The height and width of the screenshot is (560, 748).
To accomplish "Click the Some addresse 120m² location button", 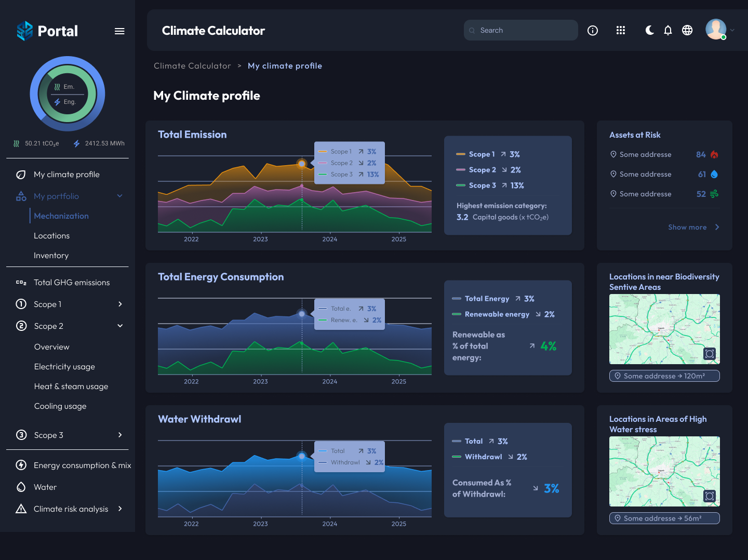I will tap(664, 376).
